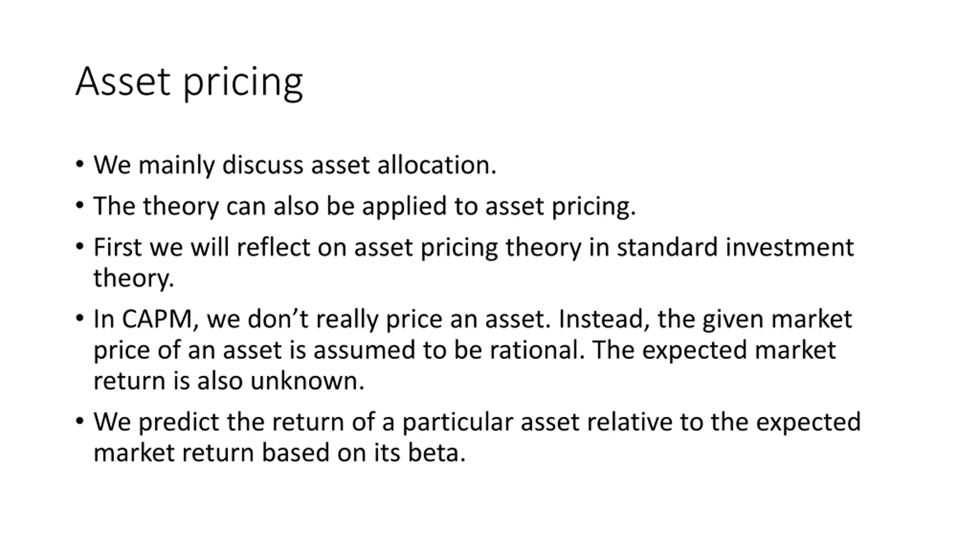Screen dimensions: 980x551
Task: Click the bullet dot before "In CAPM"
Action: [x=80, y=318]
